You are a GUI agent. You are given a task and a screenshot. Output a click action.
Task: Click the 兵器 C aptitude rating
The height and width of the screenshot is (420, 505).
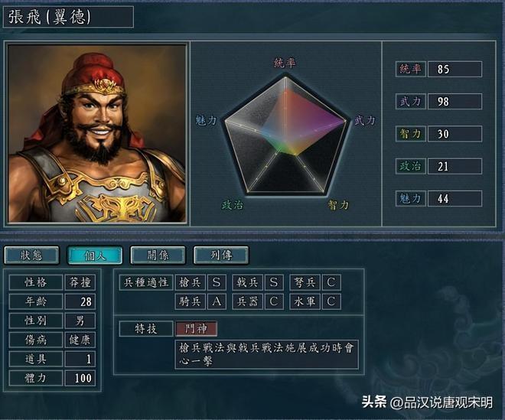274,301
